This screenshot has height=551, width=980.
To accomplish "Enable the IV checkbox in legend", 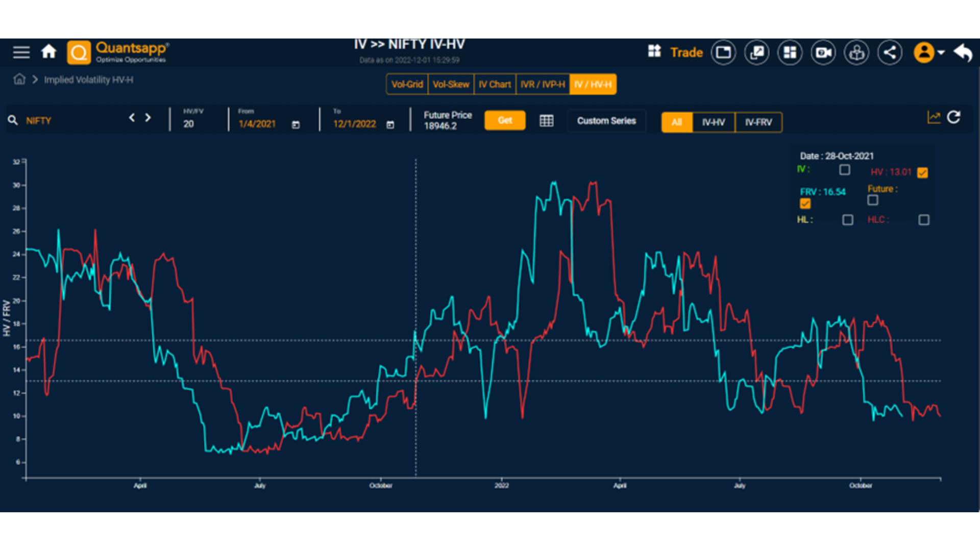I will (845, 169).
